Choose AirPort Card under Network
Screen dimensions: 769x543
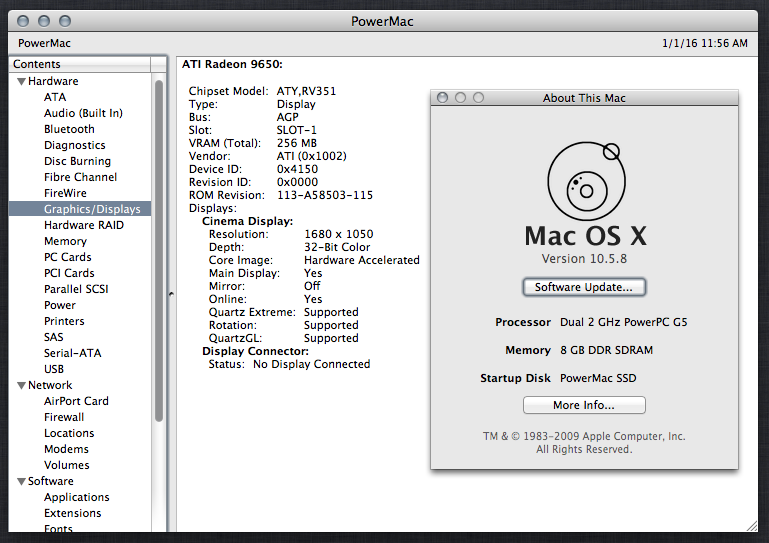click(76, 401)
